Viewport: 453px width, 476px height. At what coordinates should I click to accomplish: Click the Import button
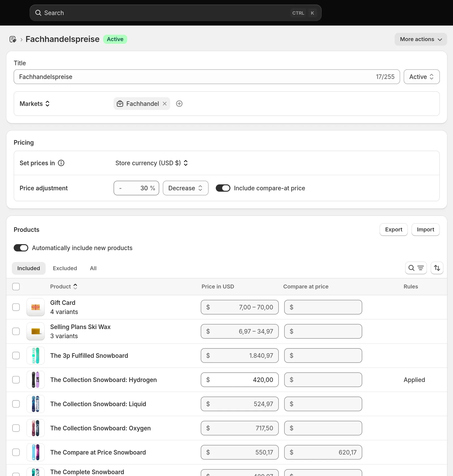coord(426,230)
